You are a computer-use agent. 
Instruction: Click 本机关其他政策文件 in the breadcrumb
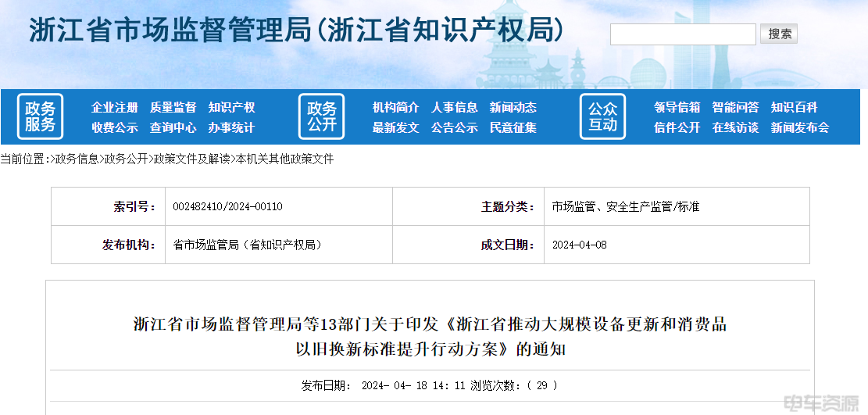[x=284, y=159]
